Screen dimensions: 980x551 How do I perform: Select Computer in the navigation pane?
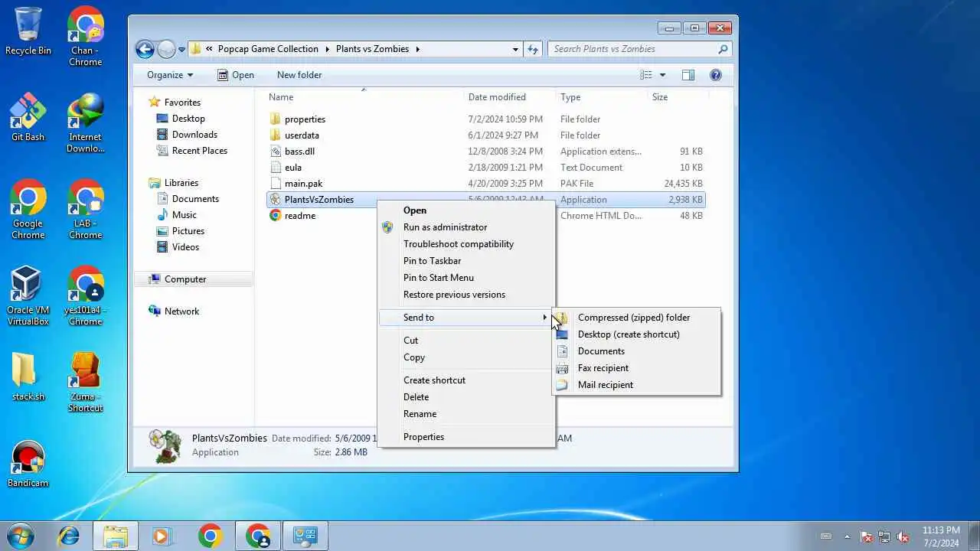[x=177, y=279]
